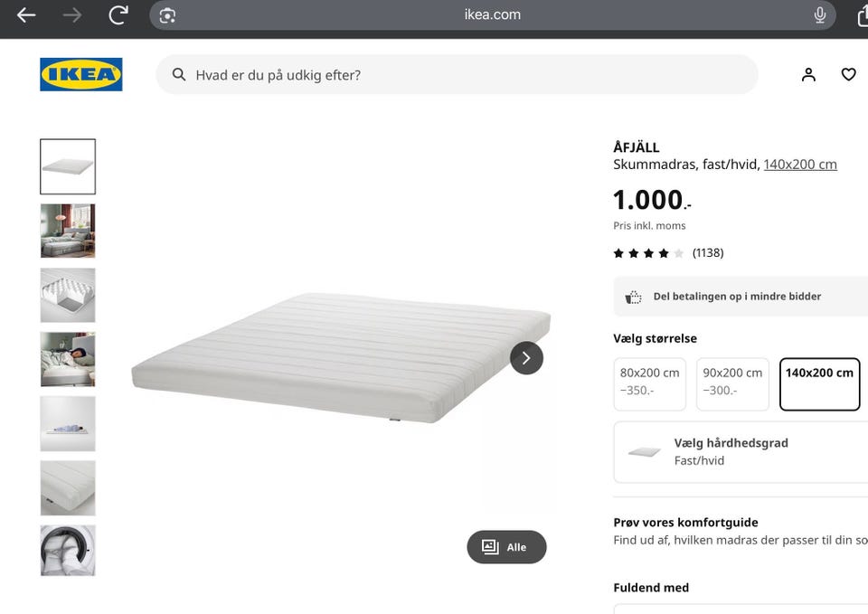The height and width of the screenshot is (614, 868).
Task: Show next product image with arrow
Action: (x=526, y=358)
